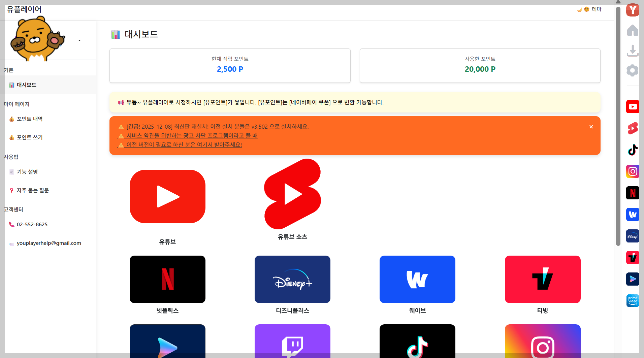Launch the 웨이브 tile
This screenshot has width=644, height=358.
(x=417, y=279)
